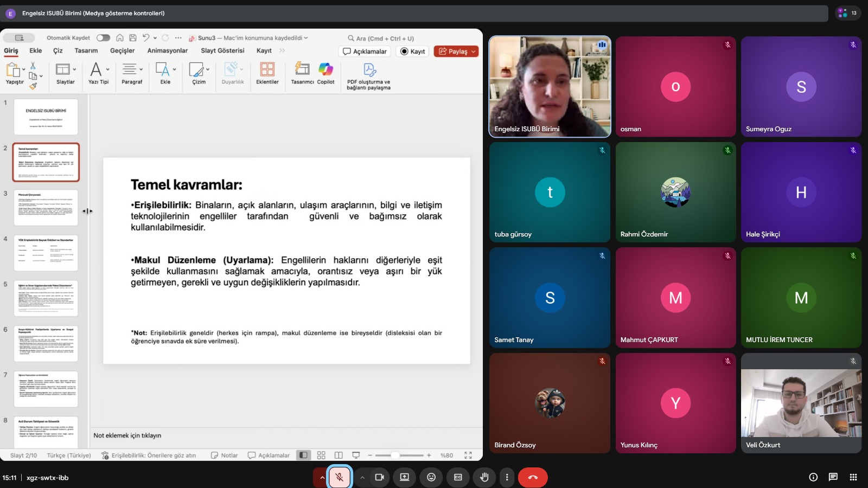Click the red leave call button
The width and height of the screenshot is (868, 488).
(x=532, y=477)
